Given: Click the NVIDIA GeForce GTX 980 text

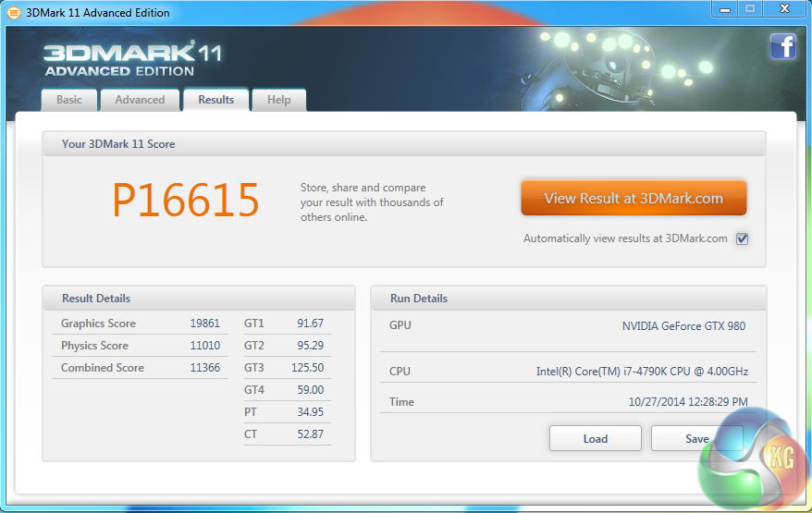Looking at the screenshot, I should coord(683,325).
